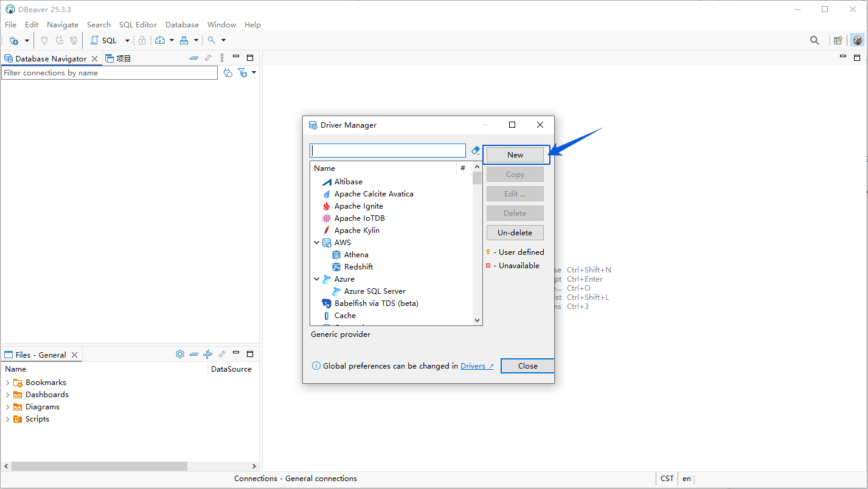Close the Database Navigator tab

click(x=94, y=59)
